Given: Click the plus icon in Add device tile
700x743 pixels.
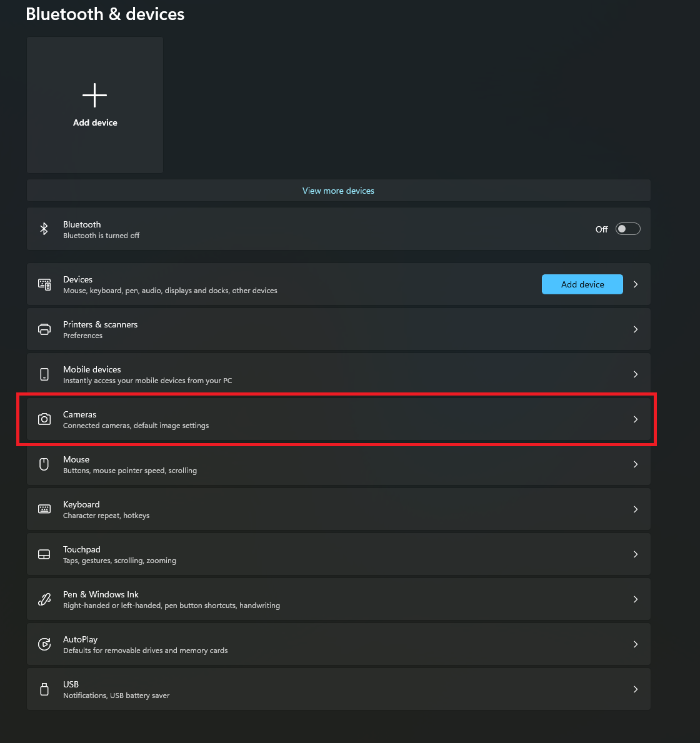Looking at the screenshot, I should (95, 95).
